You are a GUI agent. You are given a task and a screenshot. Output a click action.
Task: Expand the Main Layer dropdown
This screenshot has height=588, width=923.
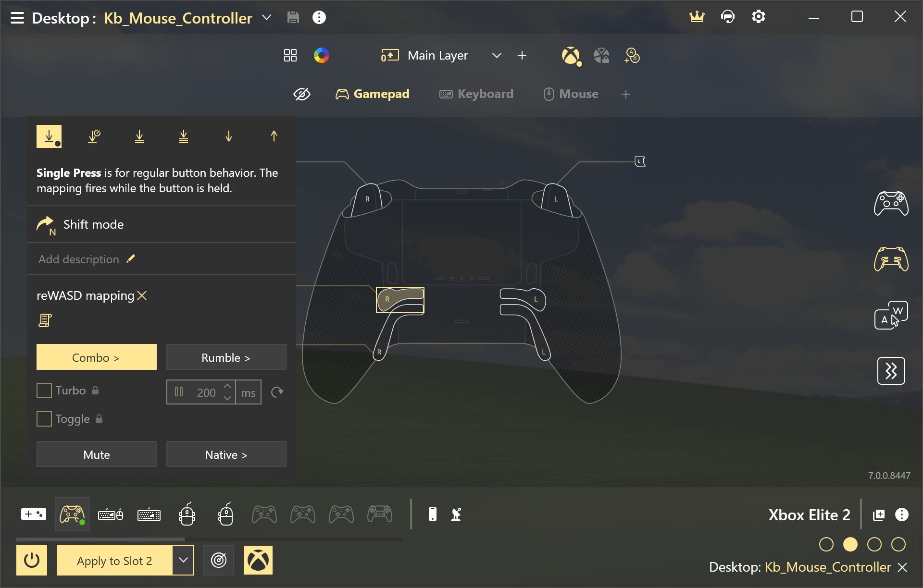497,56
